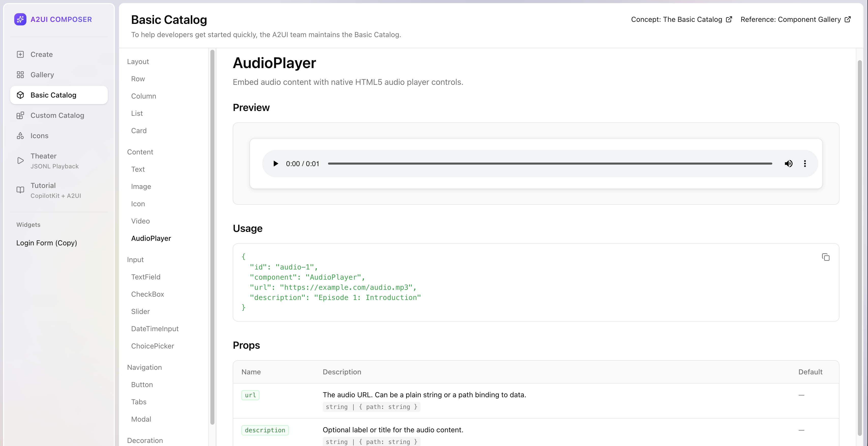The image size is (868, 446).
Task: Select the ChoicePicker component entry
Action: 152,346
